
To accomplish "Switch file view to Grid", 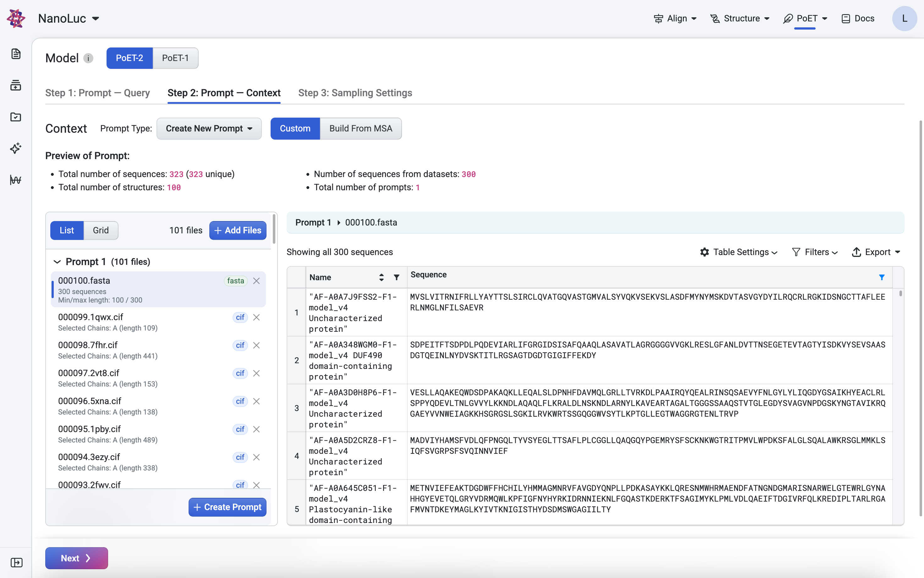I will (x=101, y=231).
